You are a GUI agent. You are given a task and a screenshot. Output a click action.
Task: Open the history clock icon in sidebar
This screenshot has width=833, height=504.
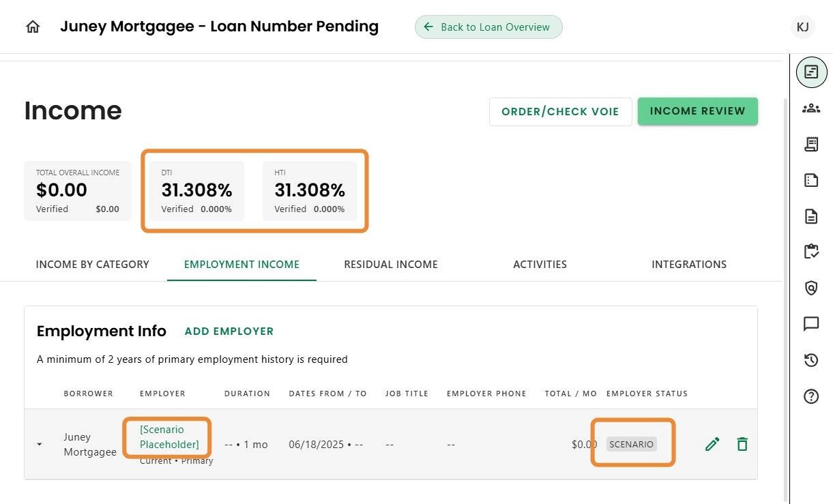pyautogui.click(x=811, y=360)
